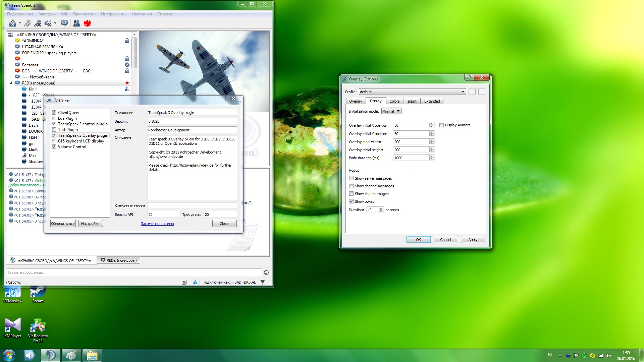Select the FOR ENGLISH speaking players channel
This screenshot has width=644, height=362.
pyautogui.click(x=49, y=53)
